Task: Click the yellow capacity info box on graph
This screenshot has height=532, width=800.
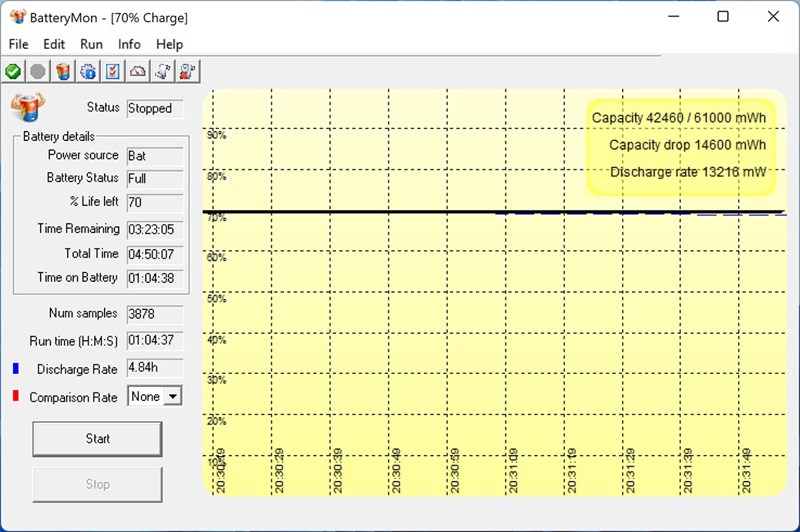Action: [x=680, y=145]
